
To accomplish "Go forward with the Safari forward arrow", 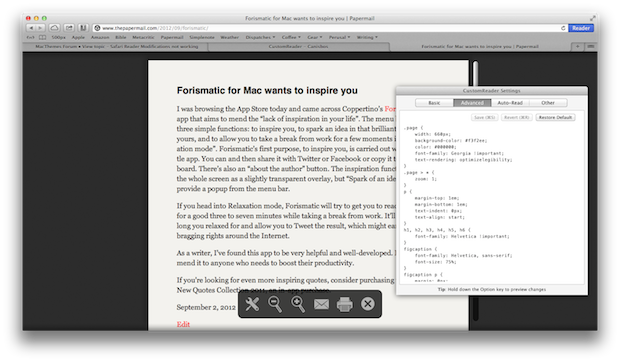I will tap(40, 28).
